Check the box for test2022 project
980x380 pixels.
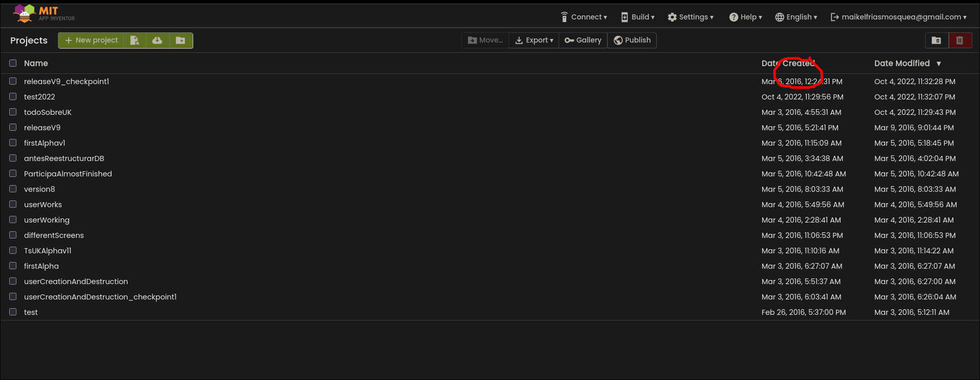(13, 96)
